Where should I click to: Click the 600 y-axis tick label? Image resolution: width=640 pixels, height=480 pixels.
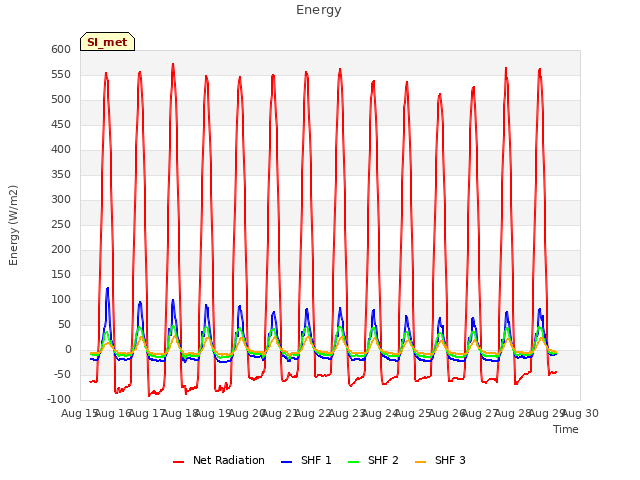coord(61,49)
